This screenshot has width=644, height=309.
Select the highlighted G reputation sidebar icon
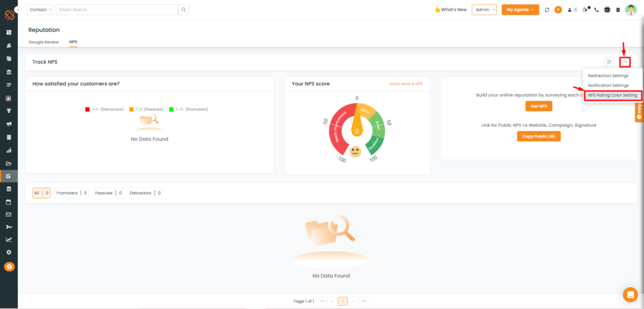click(9, 176)
